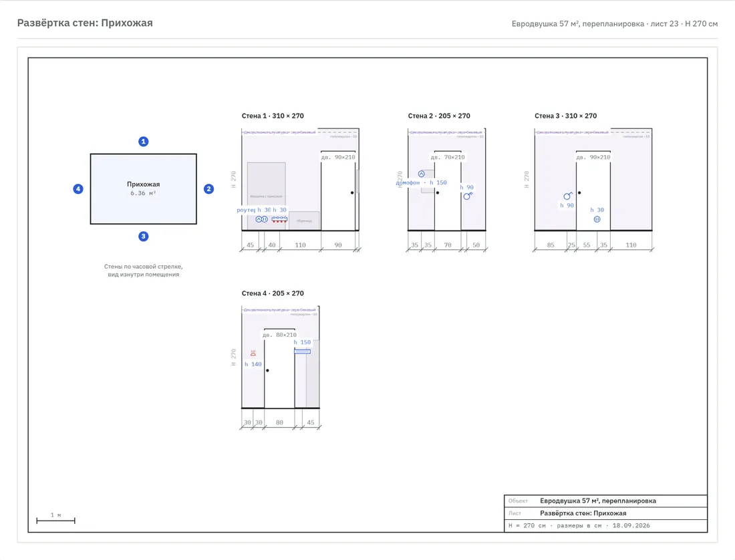Click the 110 dimension under Стена 1
This screenshot has width=735, height=560.
tap(301, 245)
